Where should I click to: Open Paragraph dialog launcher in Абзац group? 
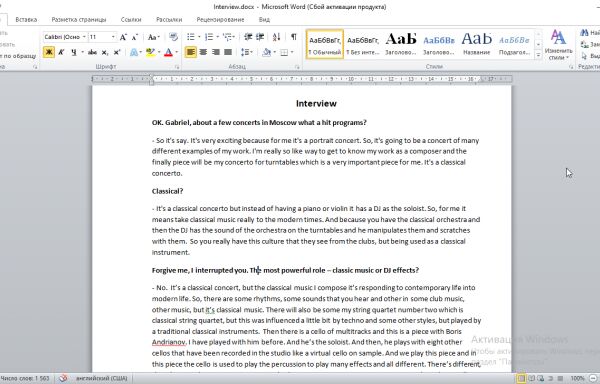[x=297, y=67]
